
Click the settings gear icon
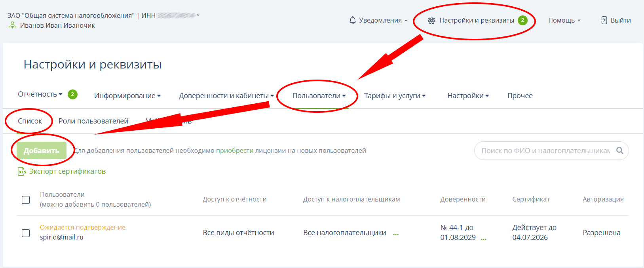click(x=431, y=21)
